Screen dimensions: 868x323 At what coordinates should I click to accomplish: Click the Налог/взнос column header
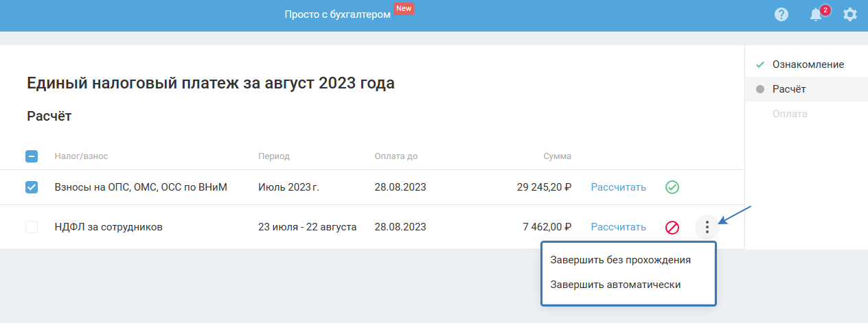coord(81,156)
